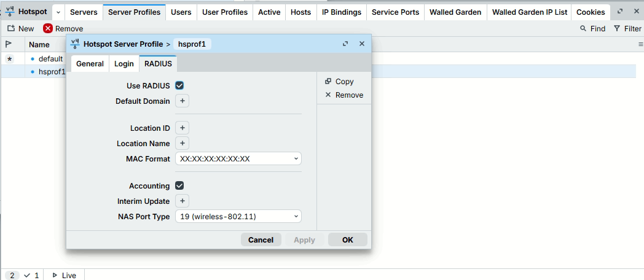Open Find with the magnifier icon
This screenshot has width=644, height=280.
pos(583,28)
